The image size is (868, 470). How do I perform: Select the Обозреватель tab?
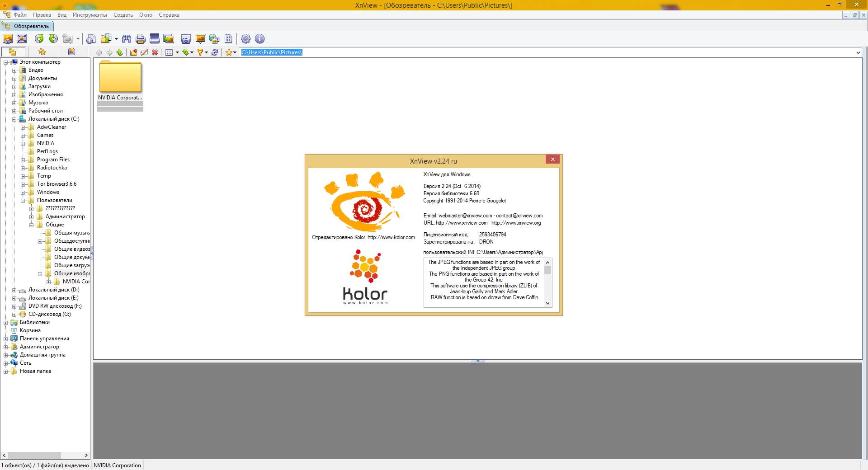(x=28, y=26)
